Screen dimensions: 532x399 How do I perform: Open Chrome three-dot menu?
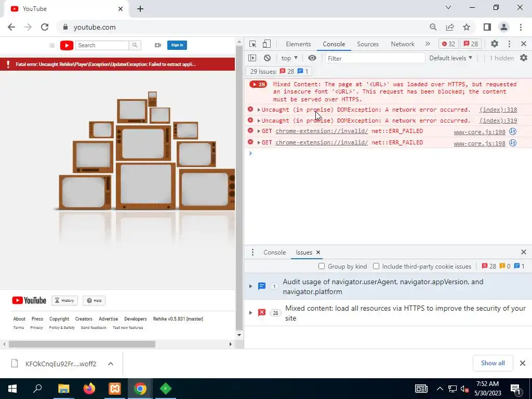pyautogui.click(x=521, y=27)
